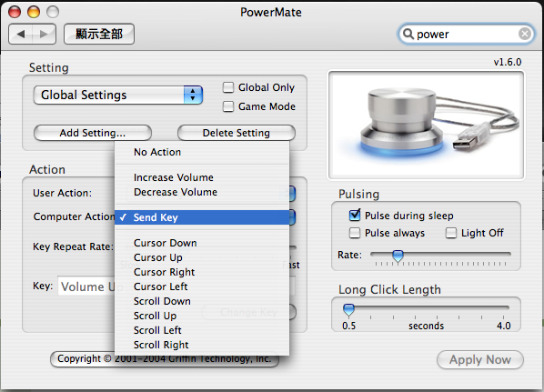The width and height of the screenshot is (544, 392).
Task: Choose Cursor Right from the menu
Action: click(202, 272)
